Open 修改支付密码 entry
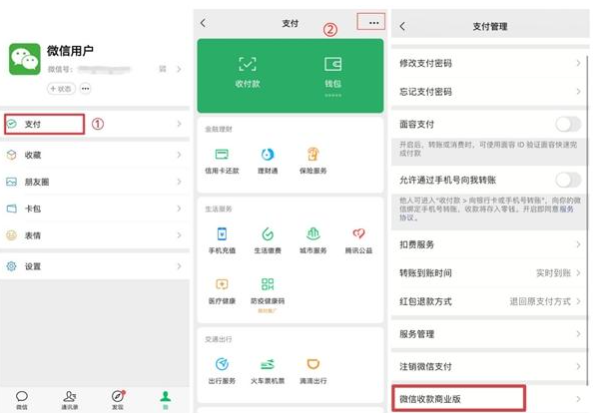This screenshot has width=598, height=413. pos(489,63)
